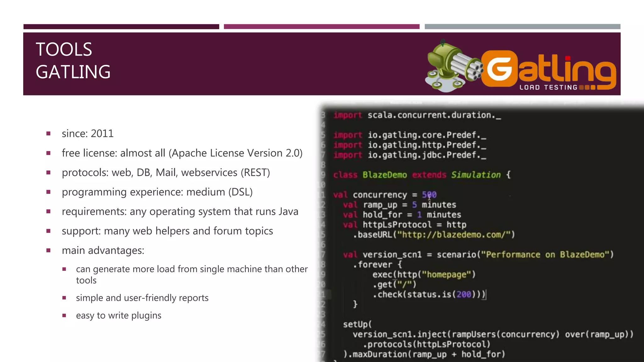This screenshot has width=644, height=362.
Task: Click 'simple and user-friendly reports' sub-bullet
Action: tap(142, 298)
